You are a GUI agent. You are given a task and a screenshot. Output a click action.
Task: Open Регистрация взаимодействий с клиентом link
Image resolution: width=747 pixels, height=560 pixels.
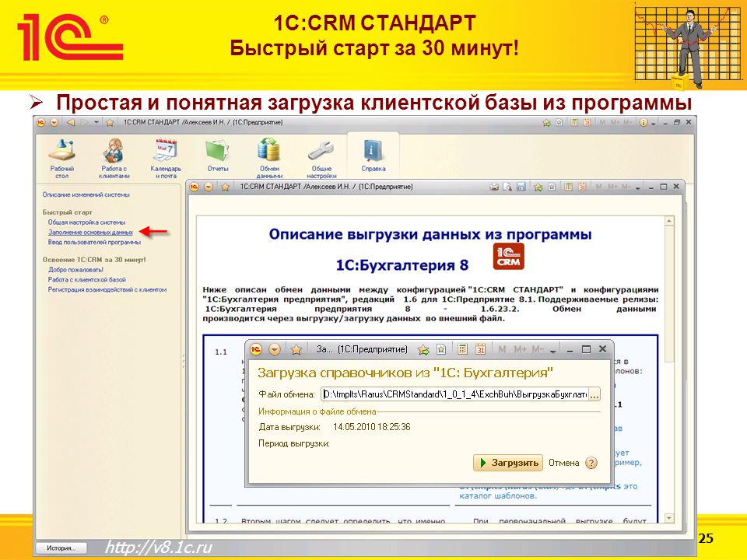107,289
